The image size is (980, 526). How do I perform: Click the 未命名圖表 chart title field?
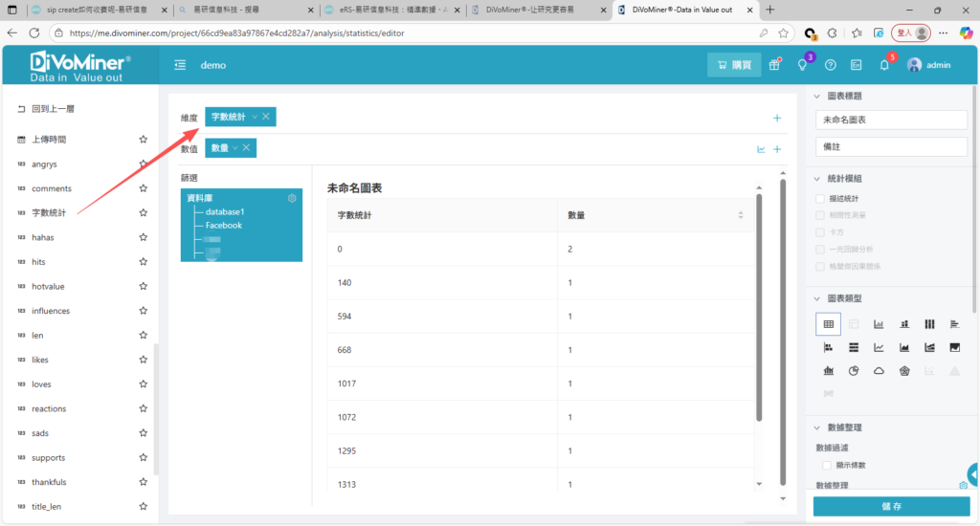tap(891, 121)
